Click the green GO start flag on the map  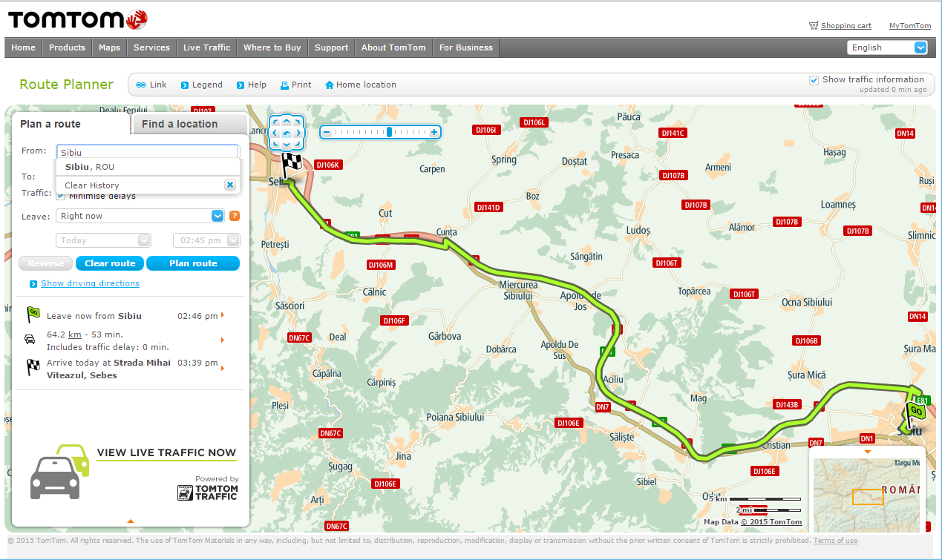(x=915, y=414)
